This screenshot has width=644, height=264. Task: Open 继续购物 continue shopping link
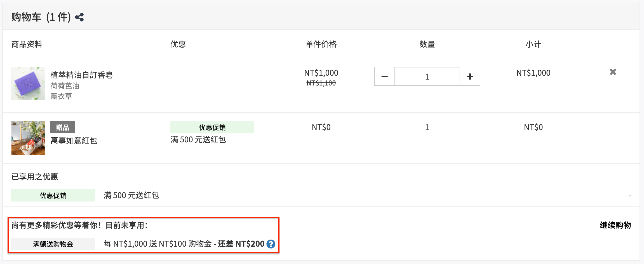tap(615, 225)
